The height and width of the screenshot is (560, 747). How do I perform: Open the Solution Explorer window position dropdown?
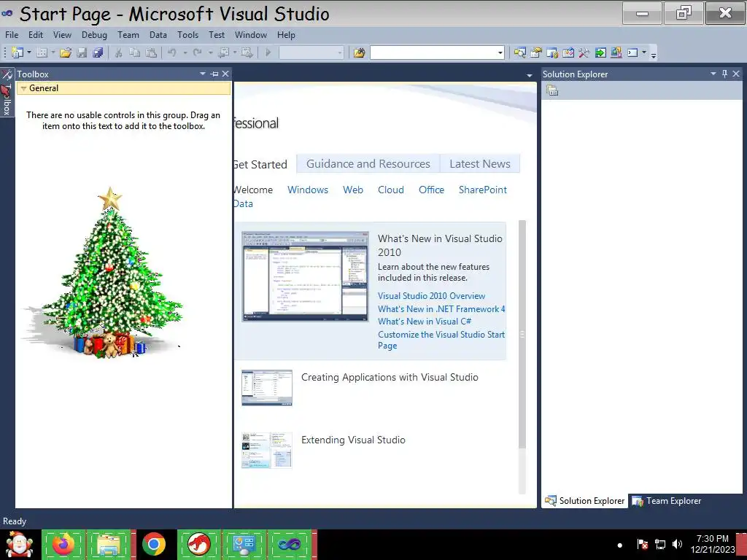(x=713, y=74)
